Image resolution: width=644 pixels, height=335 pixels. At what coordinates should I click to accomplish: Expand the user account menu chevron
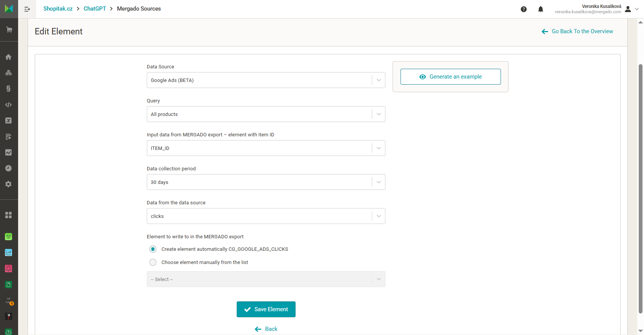(x=637, y=9)
